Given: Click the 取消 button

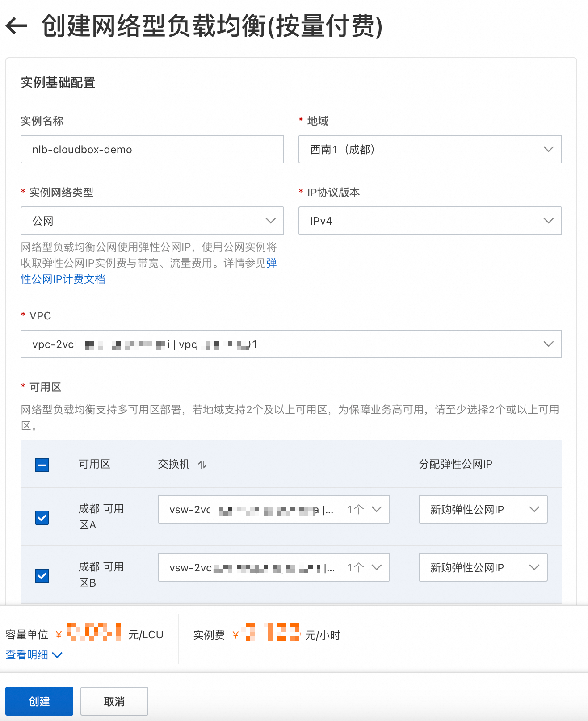Looking at the screenshot, I should [114, 701].
